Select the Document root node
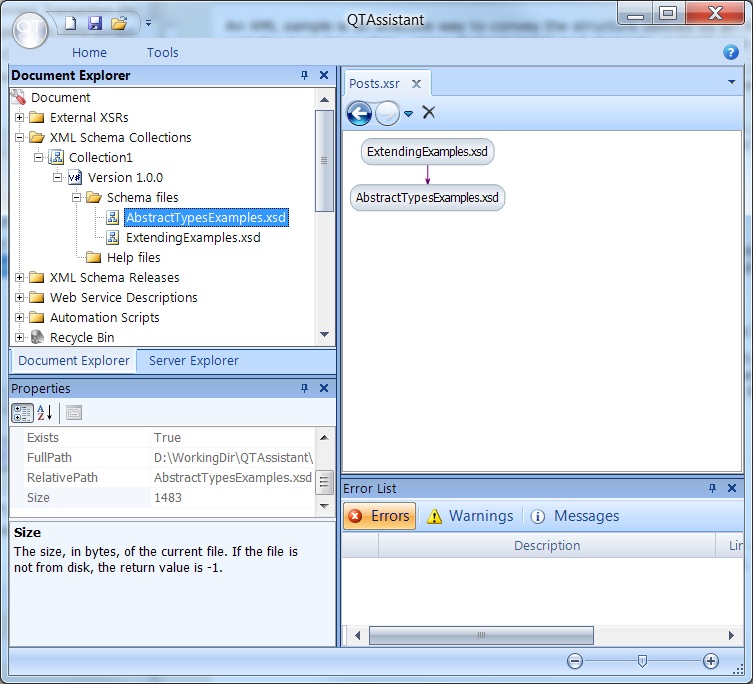The image size is (753, 684). [61, 98]
